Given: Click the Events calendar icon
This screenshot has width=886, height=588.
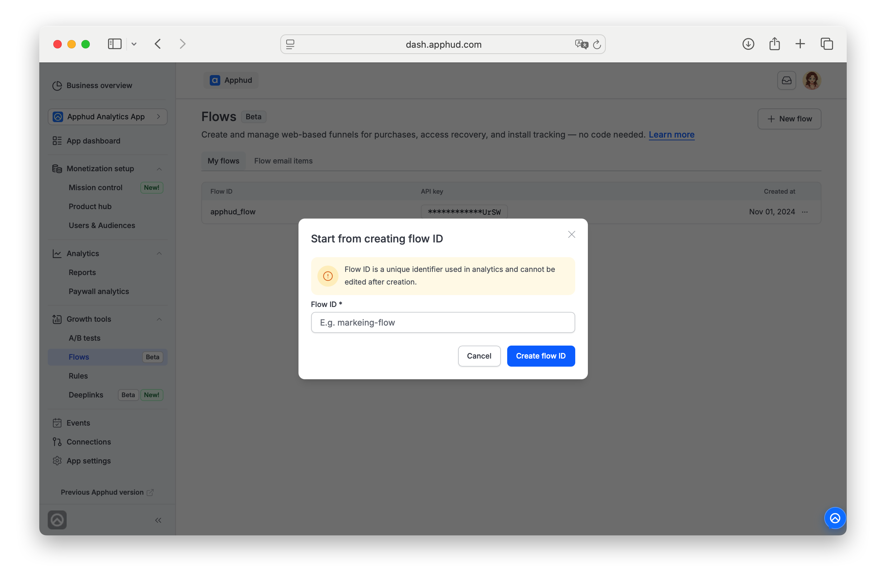Looking at the screenshot, I should pyautogui.click(x=57, y=423).
